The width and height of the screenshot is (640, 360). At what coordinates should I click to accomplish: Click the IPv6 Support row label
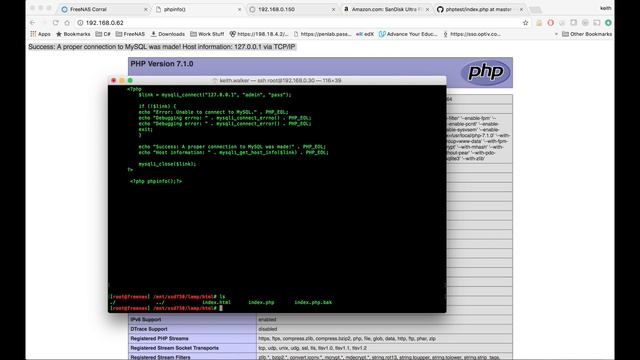click(146, 320)
